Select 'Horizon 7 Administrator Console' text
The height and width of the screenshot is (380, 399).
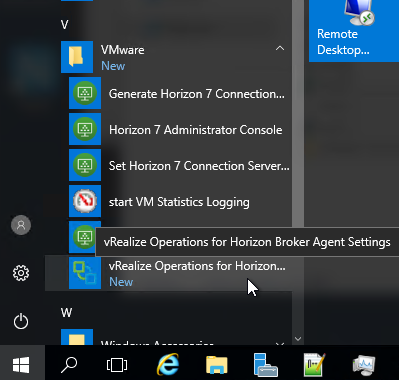point(196,130)
